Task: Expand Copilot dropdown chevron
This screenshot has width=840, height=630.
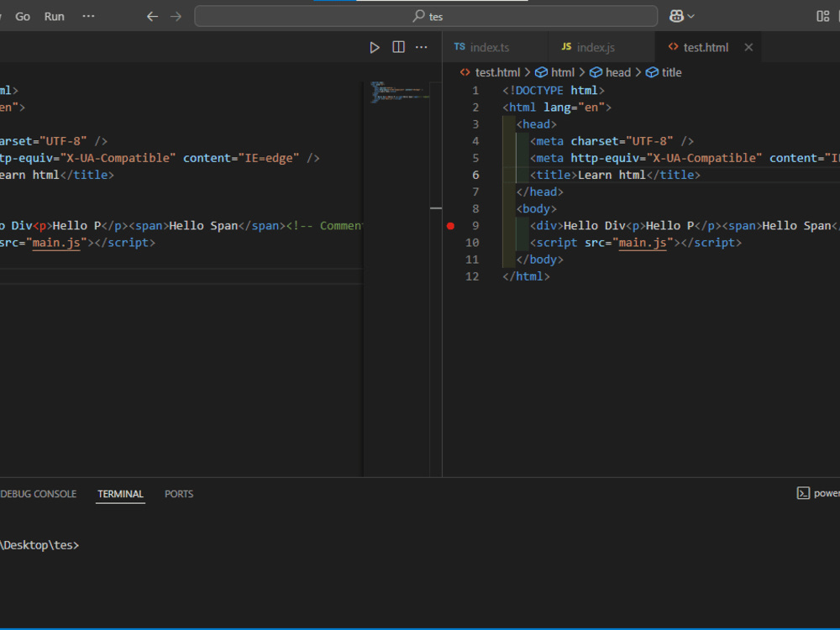Action: [691, 17]
